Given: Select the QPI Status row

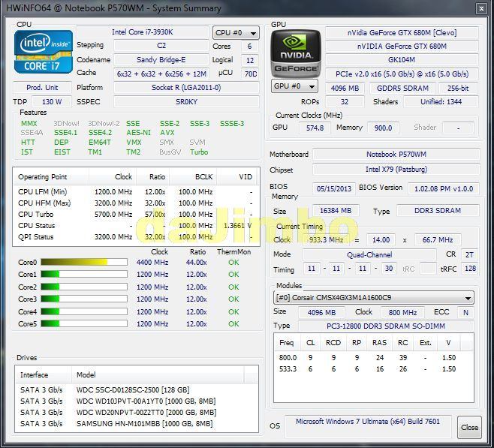Looking at the screenshot, I should click(x=136, y=236).
